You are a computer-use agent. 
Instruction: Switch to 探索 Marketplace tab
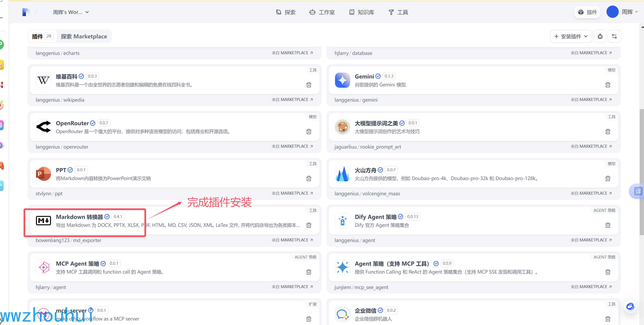84,36
